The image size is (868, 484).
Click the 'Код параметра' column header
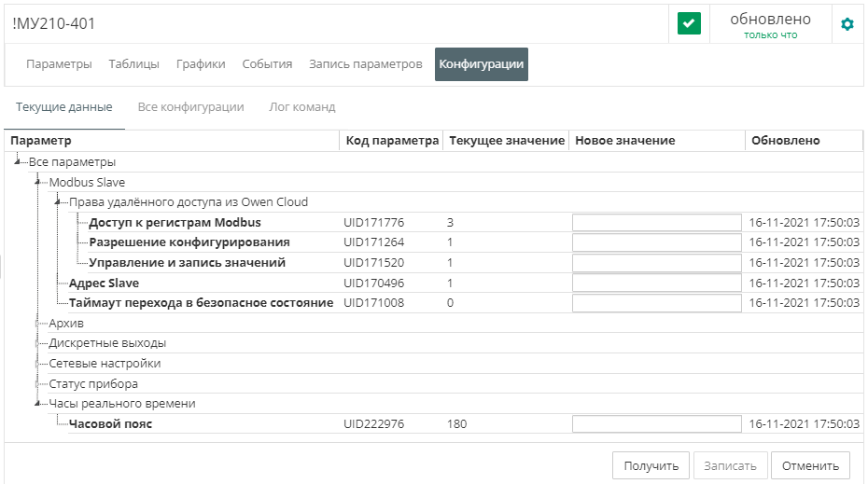click(x=391, y=141)
